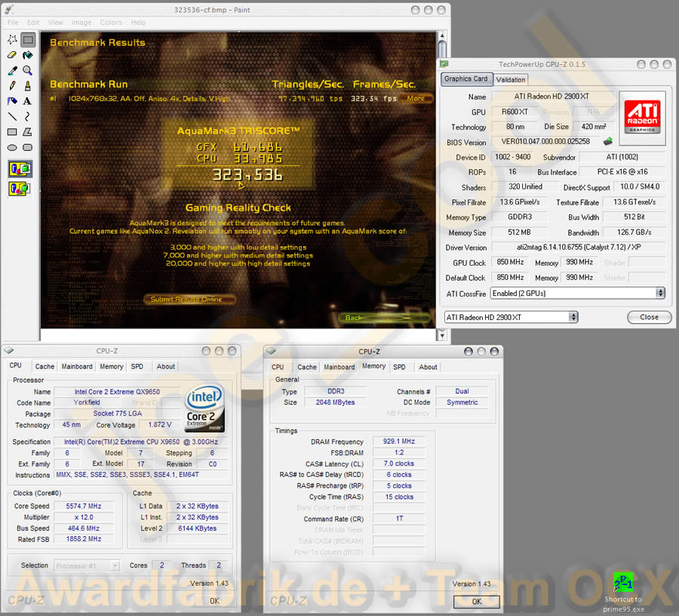Open the File menu in Paint

13,23
